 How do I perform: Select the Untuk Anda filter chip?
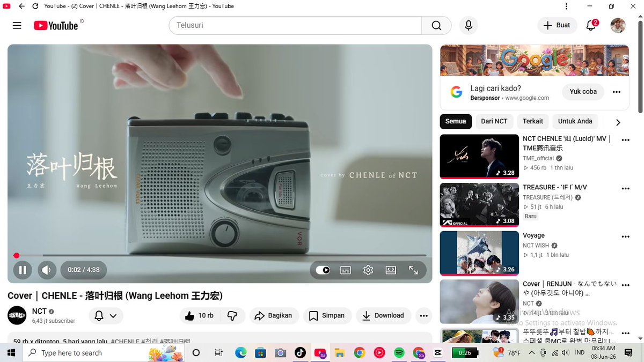pos(575,121)
